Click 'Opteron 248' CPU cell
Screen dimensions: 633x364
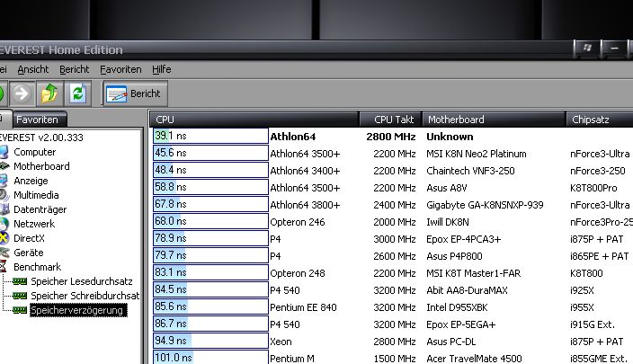(298, 273)
